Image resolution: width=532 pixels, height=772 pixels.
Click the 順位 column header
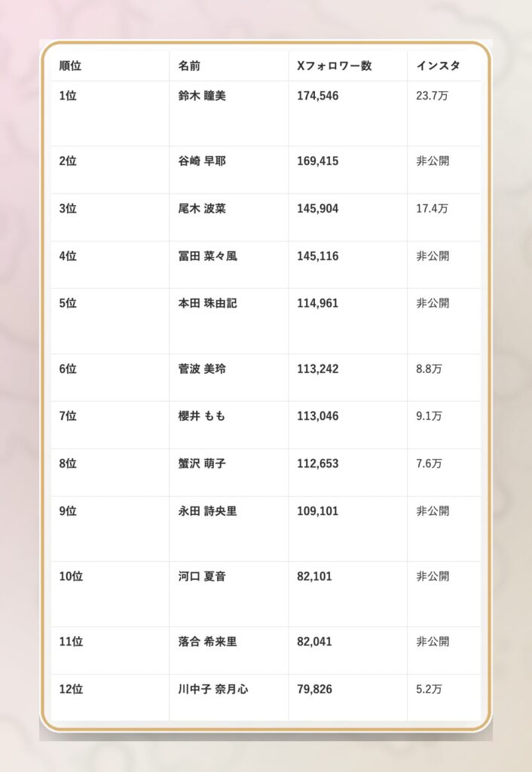coord(70,66)
